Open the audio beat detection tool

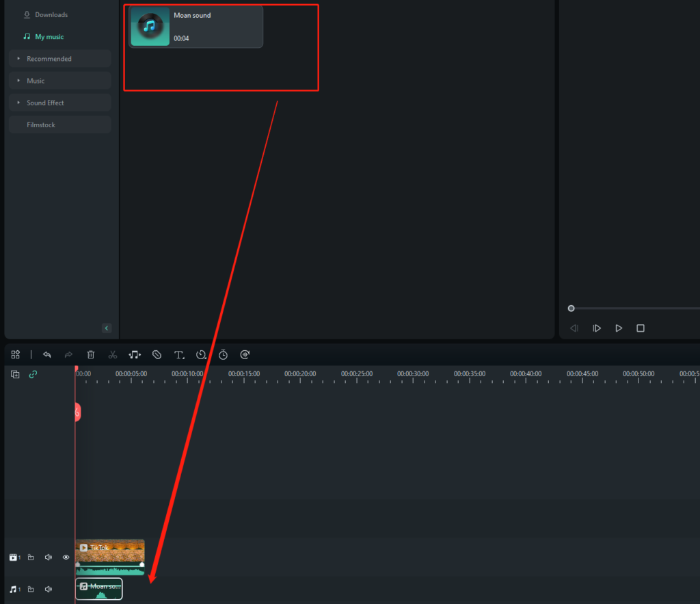(x=135, y=354)
